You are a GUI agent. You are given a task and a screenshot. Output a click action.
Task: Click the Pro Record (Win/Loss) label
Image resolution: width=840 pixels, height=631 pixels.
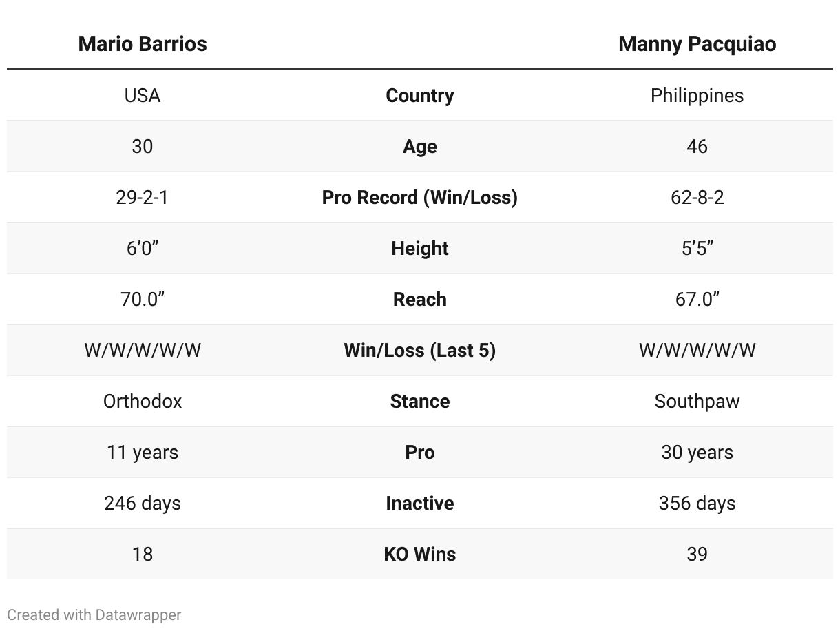(x=420, y=197)
